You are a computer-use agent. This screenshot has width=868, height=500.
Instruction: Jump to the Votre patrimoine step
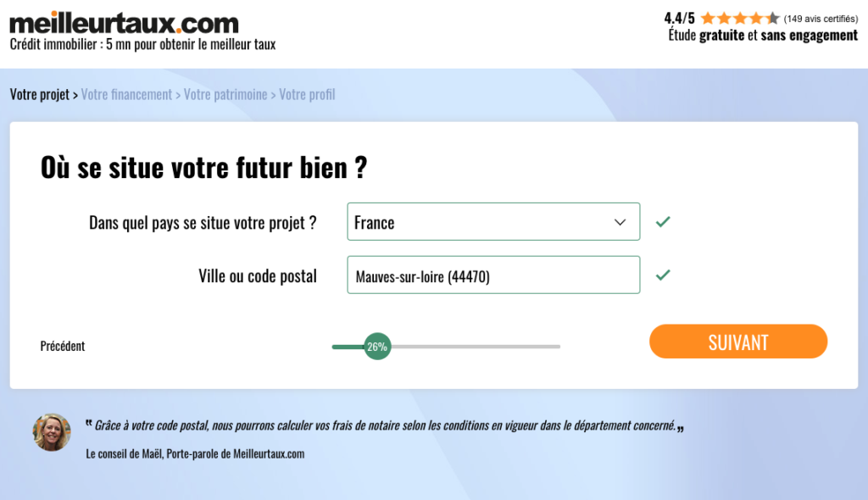click(225, 94)
